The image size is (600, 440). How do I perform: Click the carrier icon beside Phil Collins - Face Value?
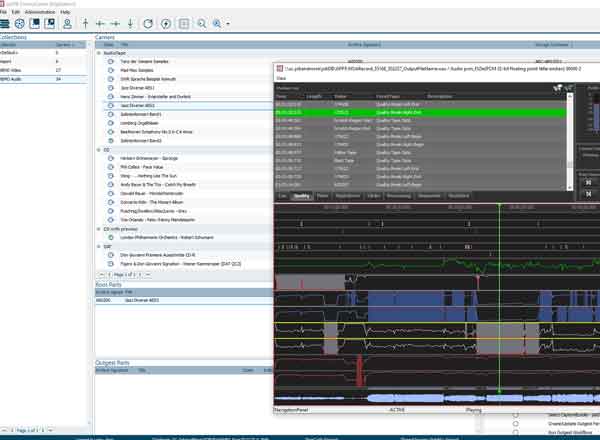(111, 167)
